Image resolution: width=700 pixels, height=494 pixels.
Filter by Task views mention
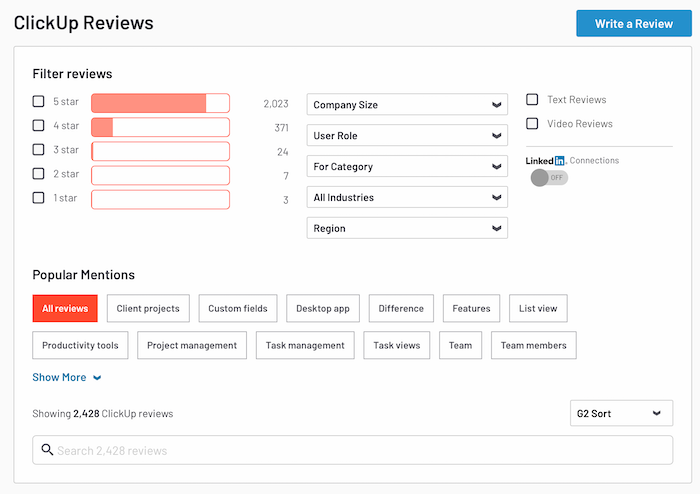pos(396,345)
